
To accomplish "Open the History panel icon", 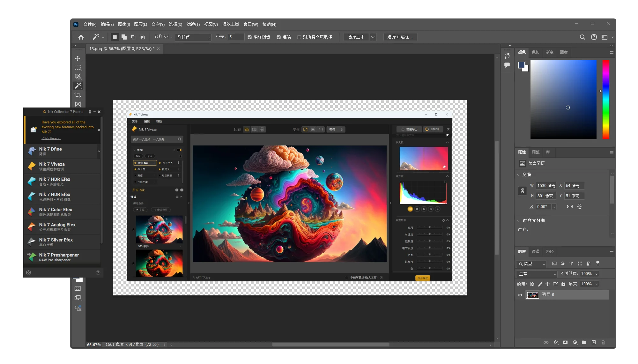I will point(507,56).
